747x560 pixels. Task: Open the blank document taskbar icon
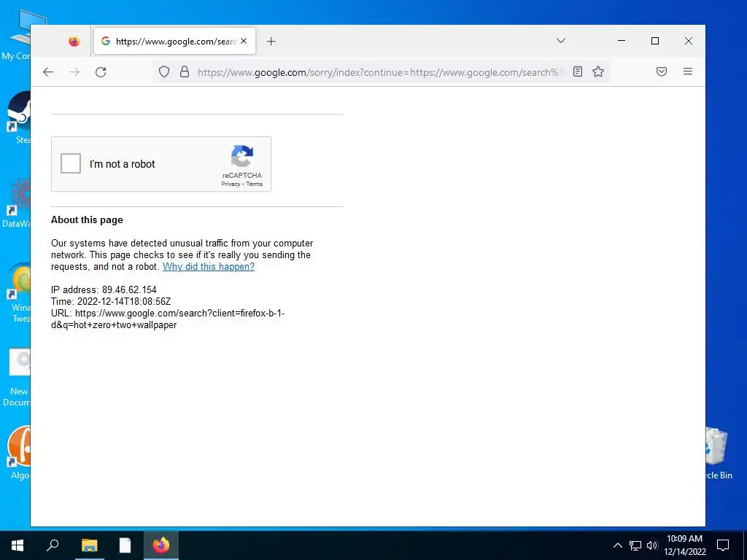click(125, 545)
